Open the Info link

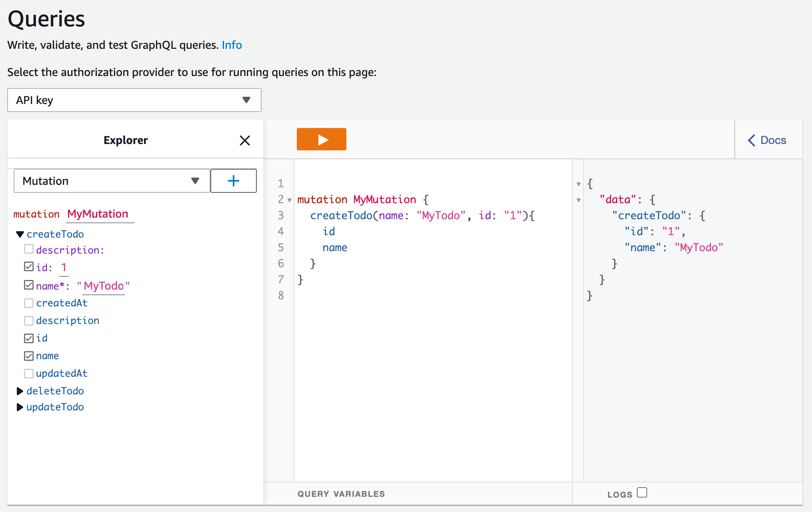click(x=232, y=45)
